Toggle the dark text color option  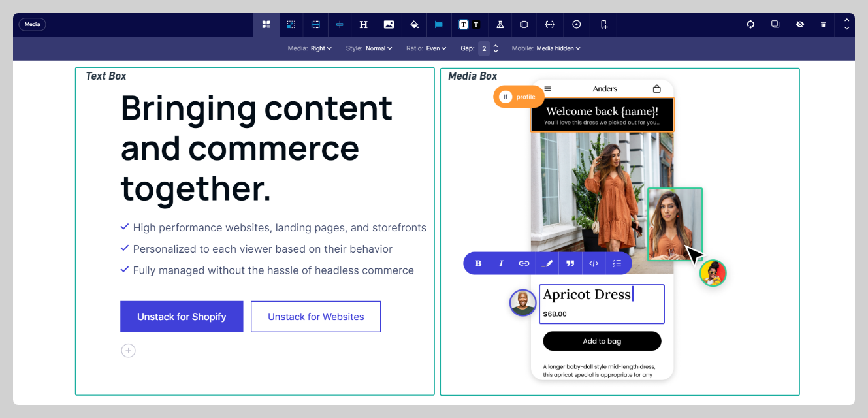[x=476, y=25]
